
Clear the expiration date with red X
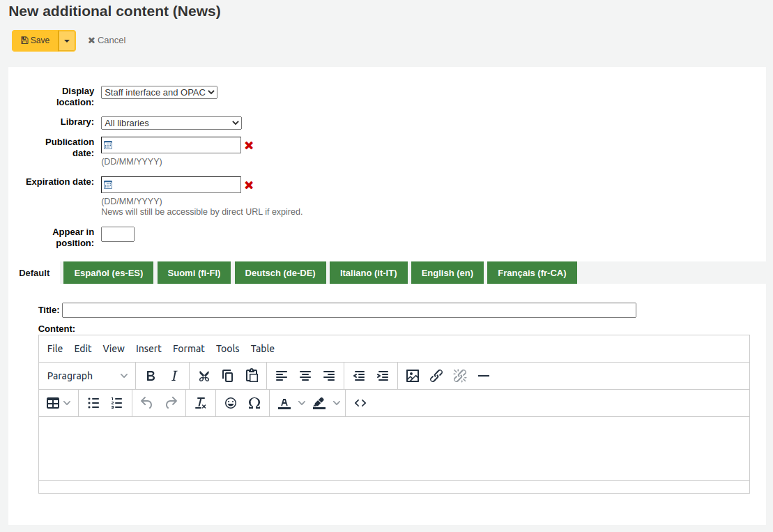[249, 185]
